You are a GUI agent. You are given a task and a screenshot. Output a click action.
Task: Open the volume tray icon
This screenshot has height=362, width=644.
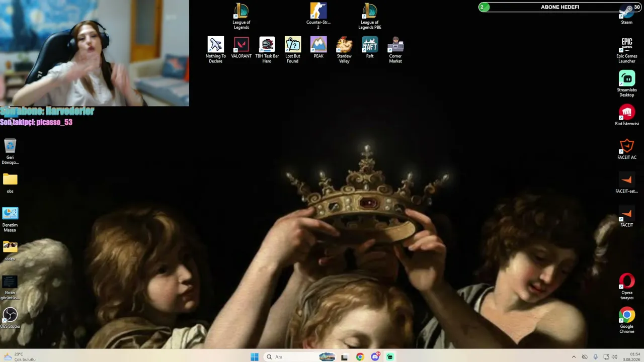point(614,357)
